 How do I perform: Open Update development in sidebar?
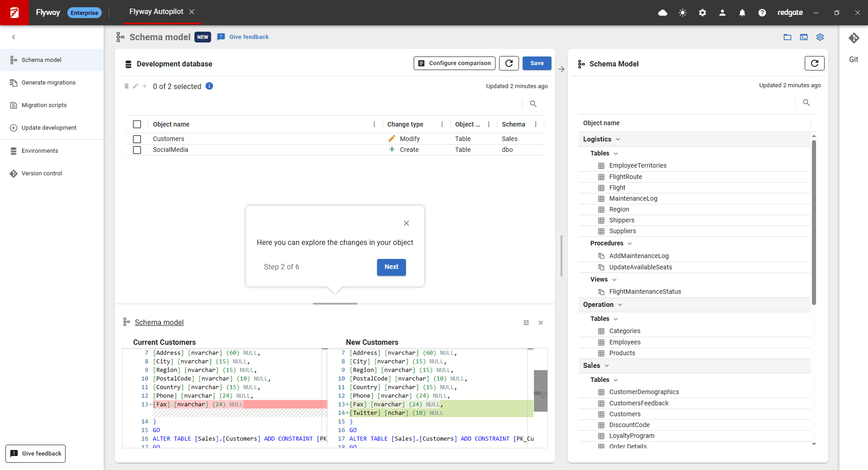click(x=52, y=128)
